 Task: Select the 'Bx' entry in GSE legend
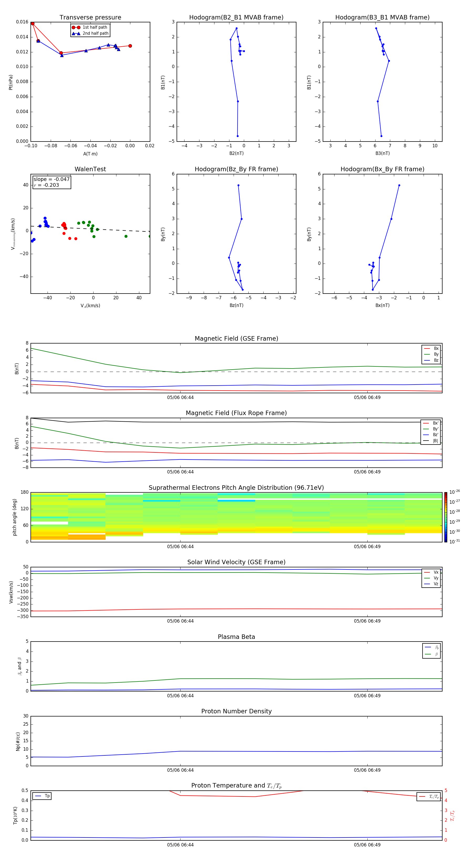tap(431, 349)
